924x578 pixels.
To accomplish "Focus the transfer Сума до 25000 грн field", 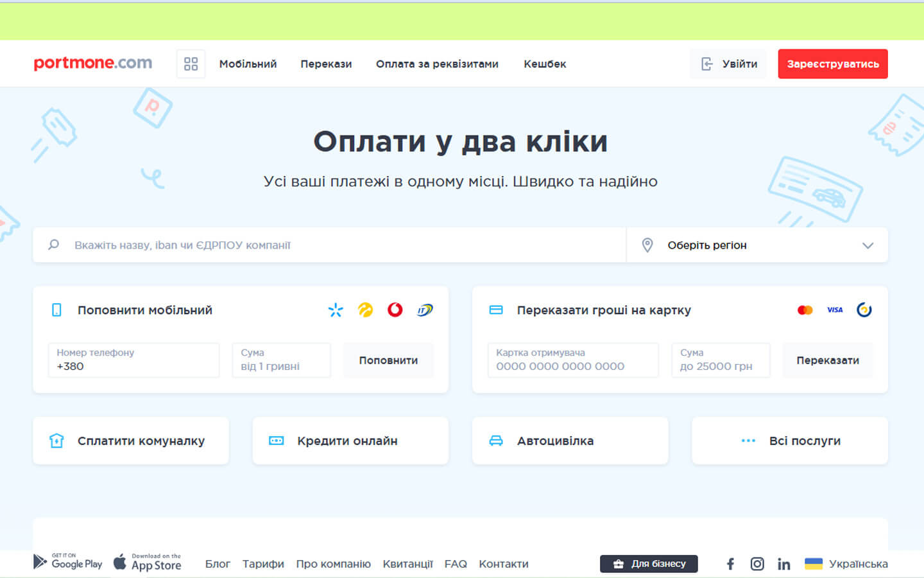I will pyautogui.click(x=721, y=360).
